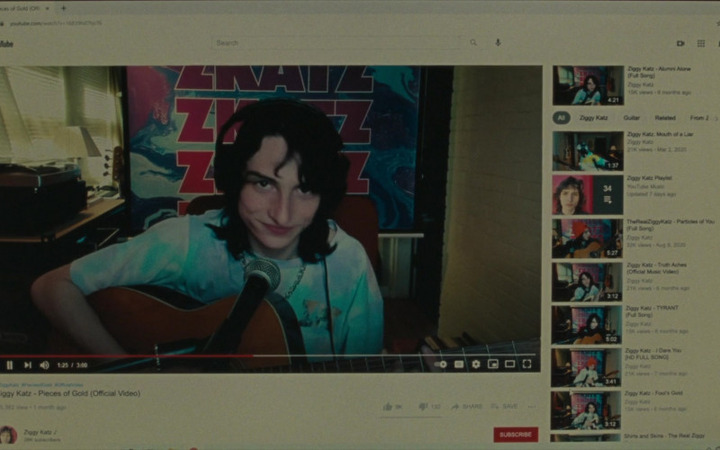The height and width of the screenshot is (450, 720).
Task: Click the Alumni Alone (Full Song) title
Action: click(x=659, y=72)
